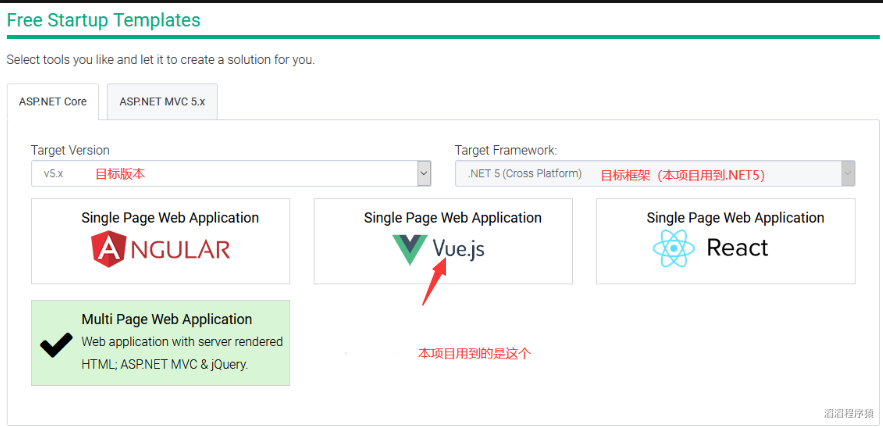Viewport: 883px width, 427px height.
Task: Open the Target Framework dropdown
Action: (655, 174)
